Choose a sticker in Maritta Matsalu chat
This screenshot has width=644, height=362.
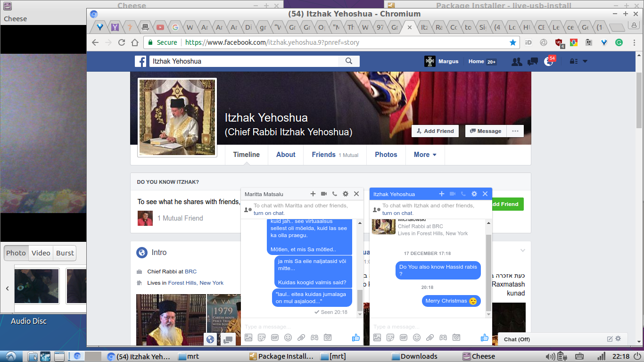pos(262,337)
